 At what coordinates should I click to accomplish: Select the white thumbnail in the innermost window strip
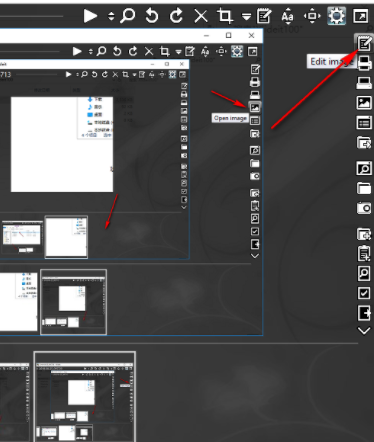coord(66,237)
